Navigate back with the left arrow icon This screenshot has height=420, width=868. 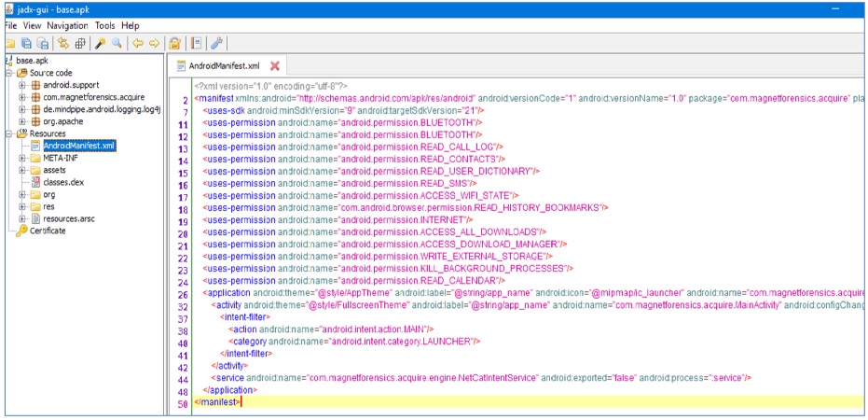[x=137, y=43]
